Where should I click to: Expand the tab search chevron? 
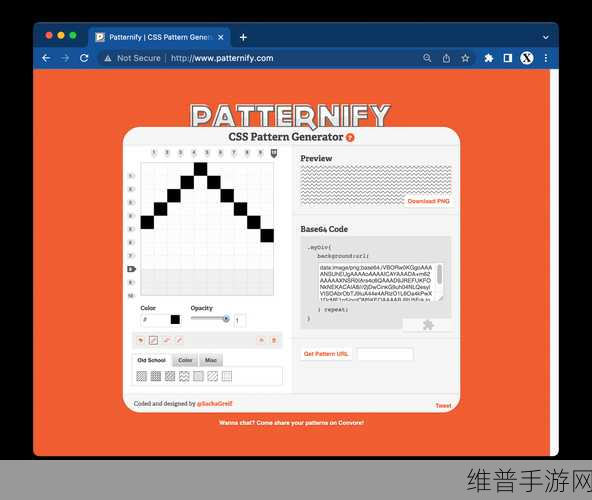pos(546,37)
